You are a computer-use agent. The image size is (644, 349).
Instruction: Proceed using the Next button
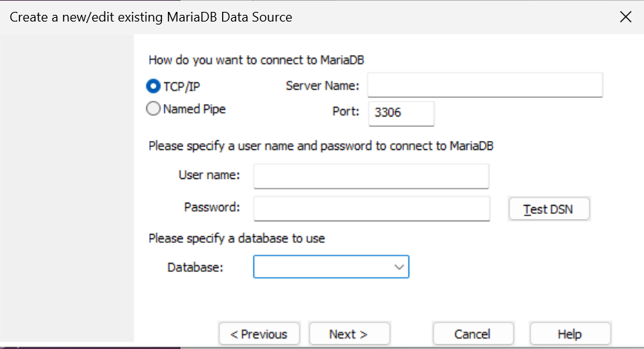tap(349, 334)
